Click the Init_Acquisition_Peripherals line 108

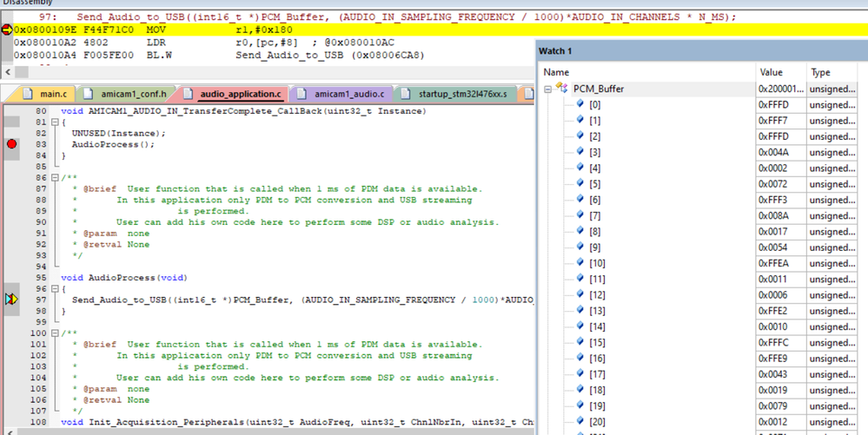click(x=297, y=422)
